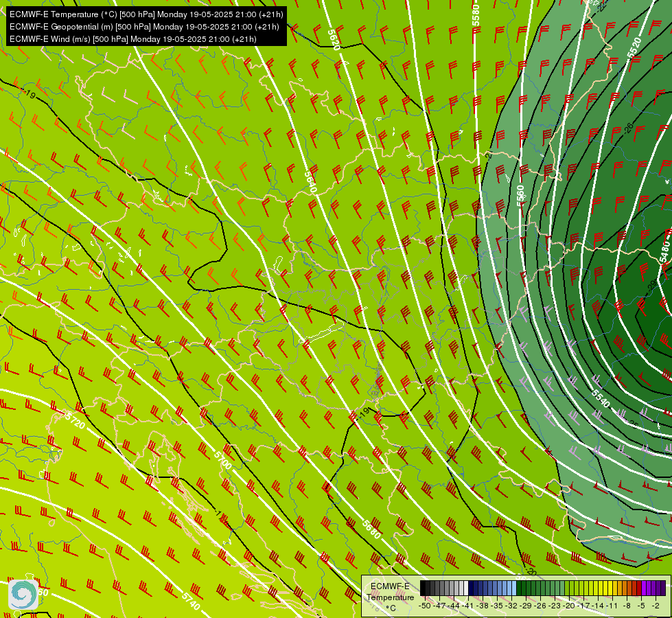The height and width of the screenshot is (618, 672).
Task: Click the -47 value on the legend scale
Action: pyautogui.click(x=439, y=606)
